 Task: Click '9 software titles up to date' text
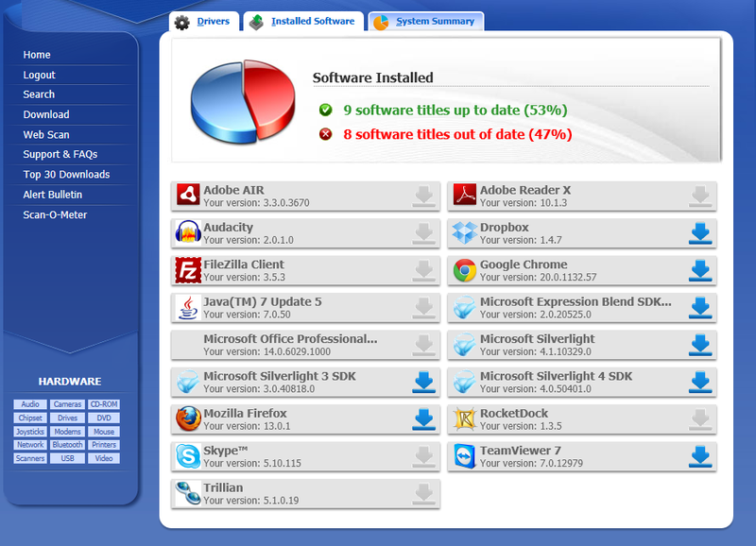tap(455, 110)
